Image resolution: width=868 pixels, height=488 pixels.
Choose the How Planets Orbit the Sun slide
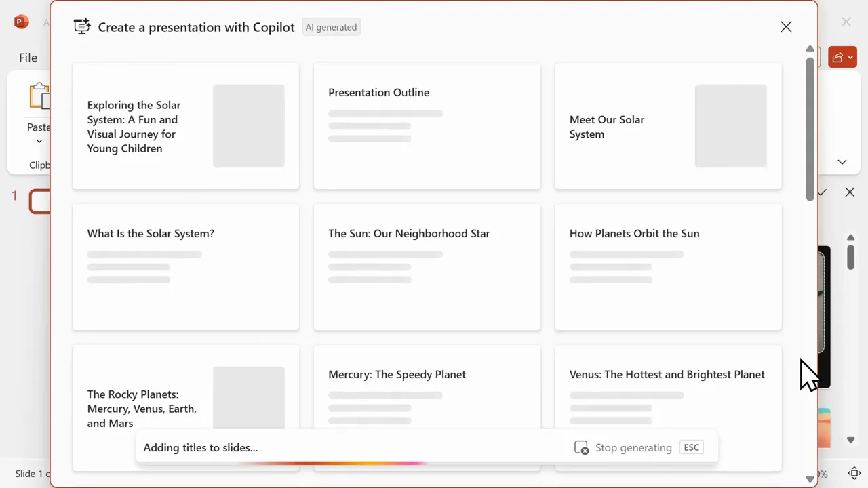668,267
